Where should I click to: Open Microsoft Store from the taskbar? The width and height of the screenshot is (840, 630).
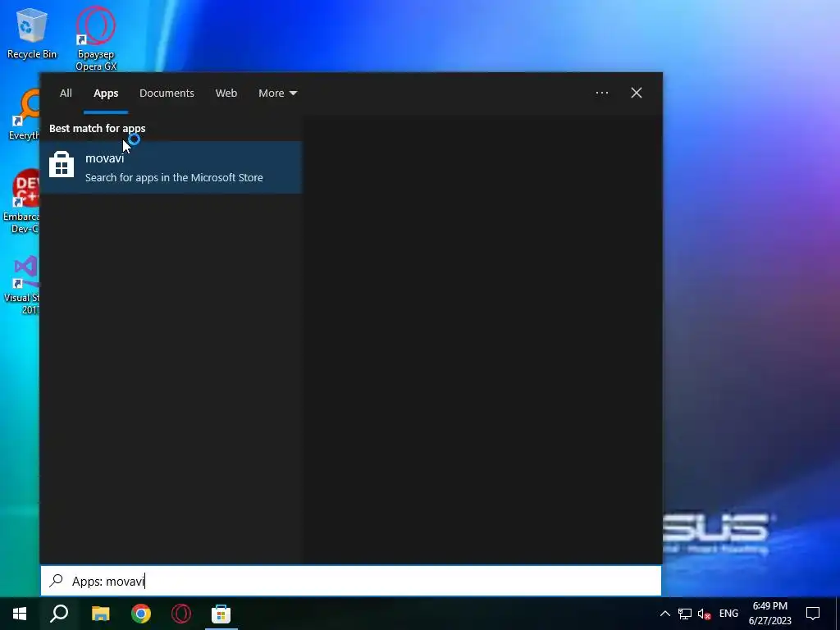click(x=221, y=614)
